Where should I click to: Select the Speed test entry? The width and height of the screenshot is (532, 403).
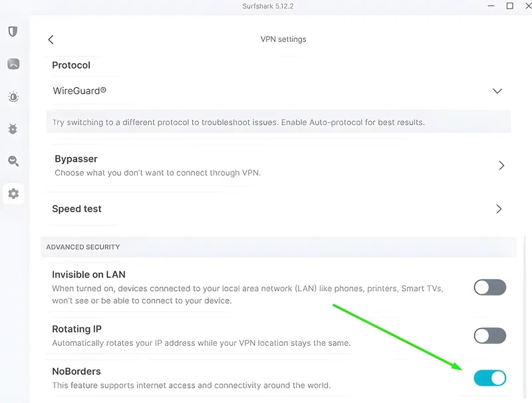point(278,209)
